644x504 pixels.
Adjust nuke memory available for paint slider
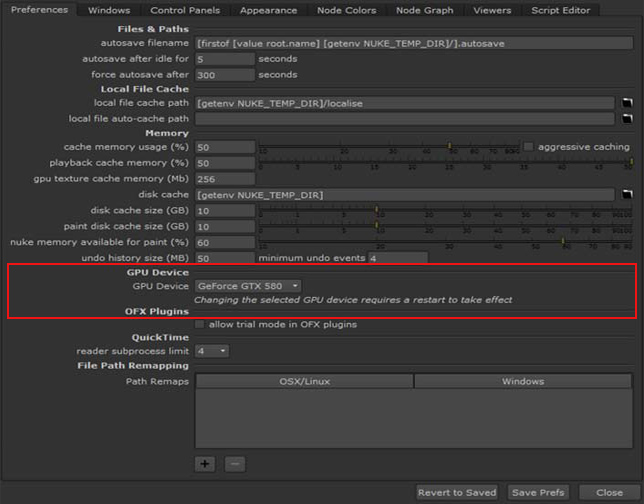[446, 242]
